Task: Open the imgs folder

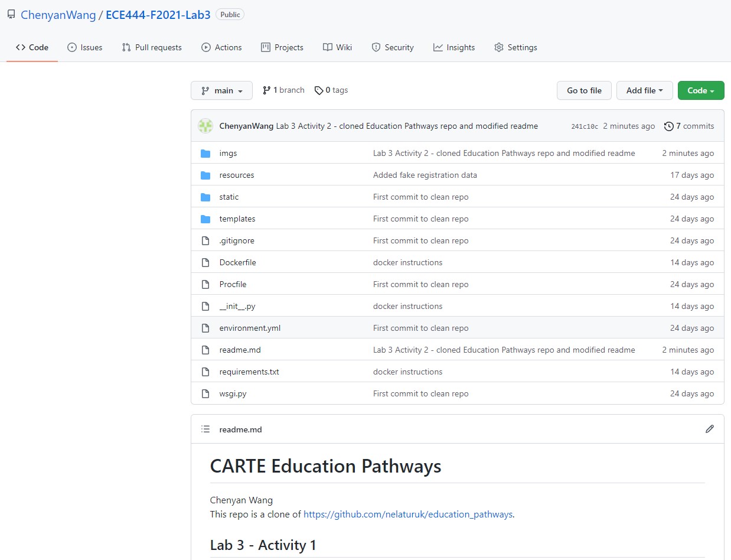Action: tap(228, 153)
